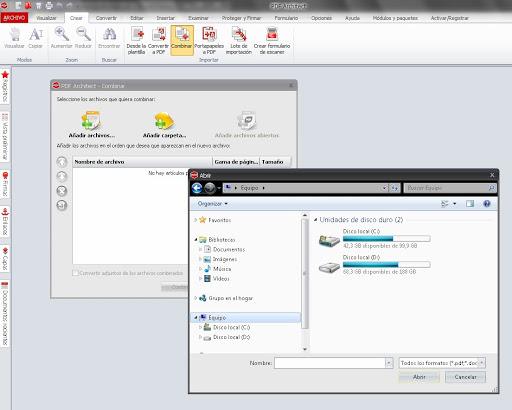Click Añadir carpeta in Combinar dialog
512x410 pixels.
164,125
